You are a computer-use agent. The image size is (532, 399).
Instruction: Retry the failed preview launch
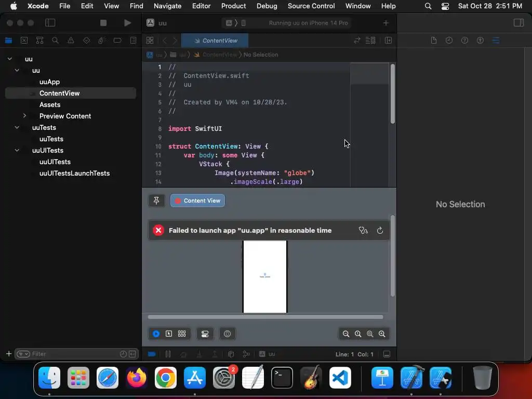(x=380, y=230)
